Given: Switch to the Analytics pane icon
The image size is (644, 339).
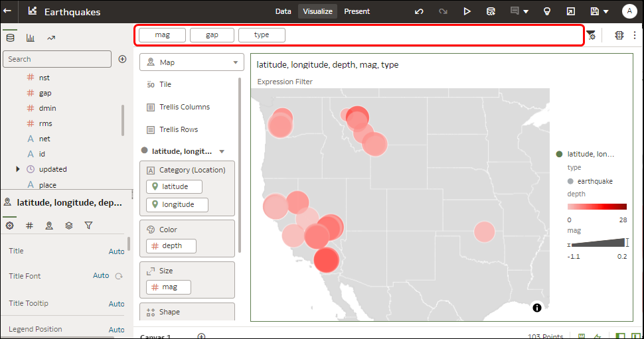Looking at the screenshot, I should pos(51,38).
